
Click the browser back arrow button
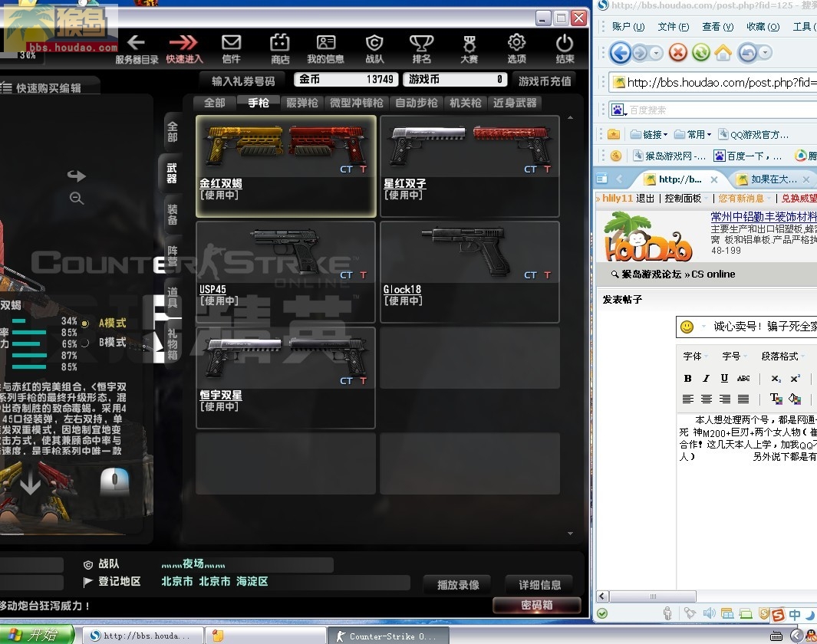tap(621, 53)
